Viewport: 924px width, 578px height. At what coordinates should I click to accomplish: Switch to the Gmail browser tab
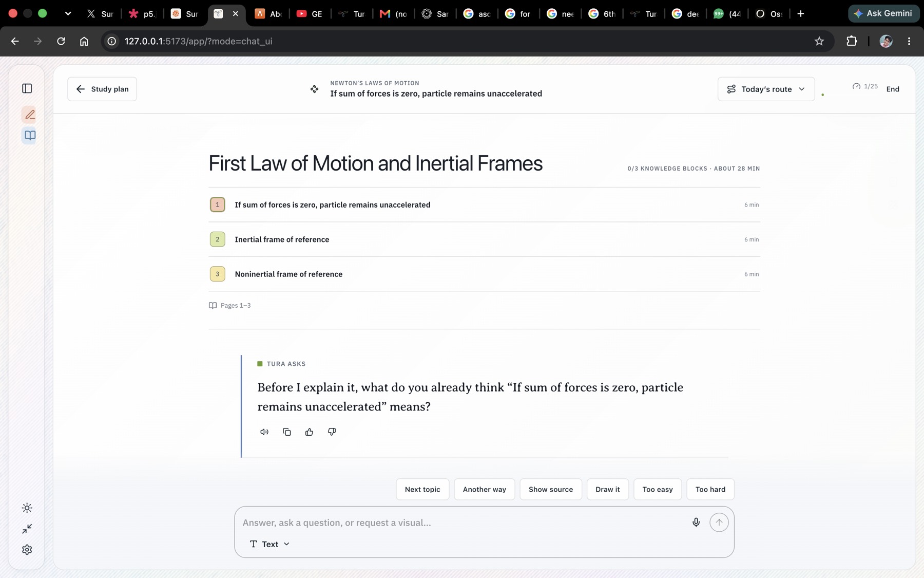click(393, 14)
